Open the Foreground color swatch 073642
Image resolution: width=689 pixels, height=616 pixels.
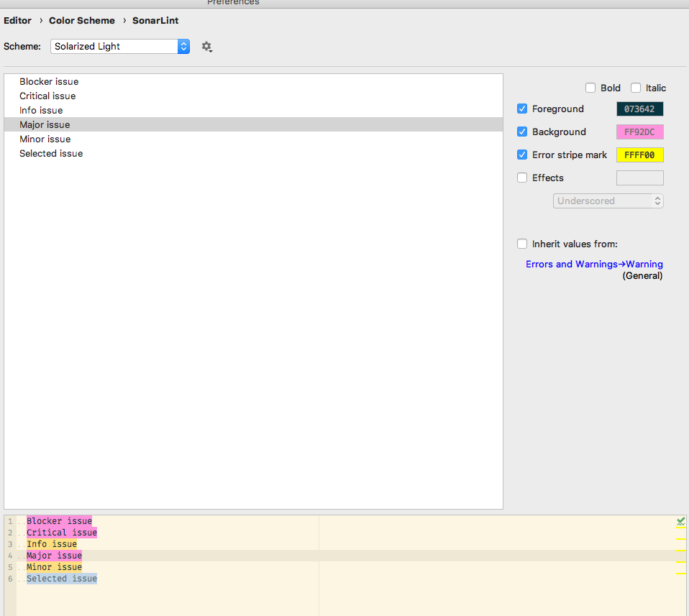click(640, 109)
